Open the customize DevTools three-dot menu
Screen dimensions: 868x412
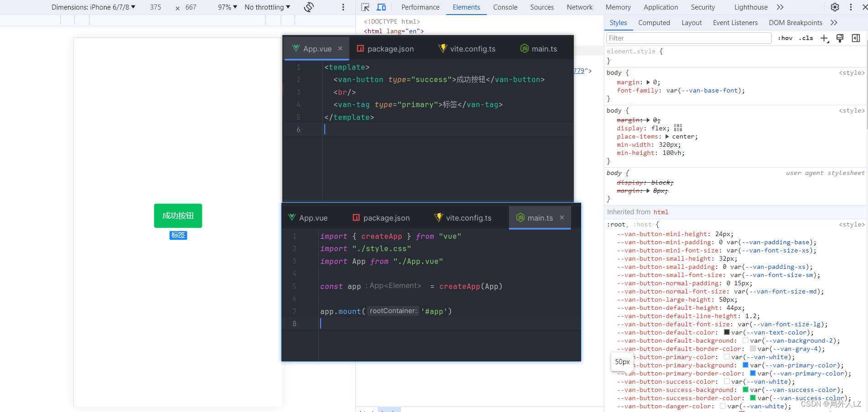(x=851, y=7)
